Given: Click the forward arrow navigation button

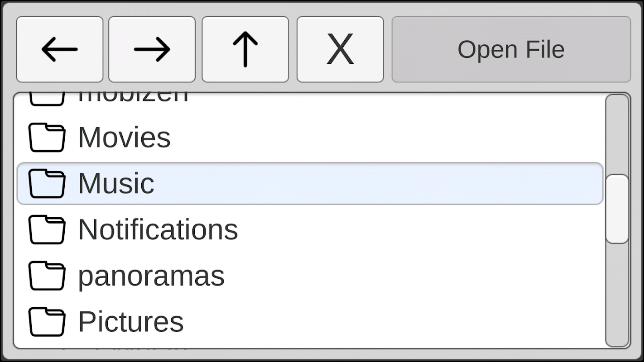Looking at the screenshot, I should pyautogui.click(x=152, y=49).
